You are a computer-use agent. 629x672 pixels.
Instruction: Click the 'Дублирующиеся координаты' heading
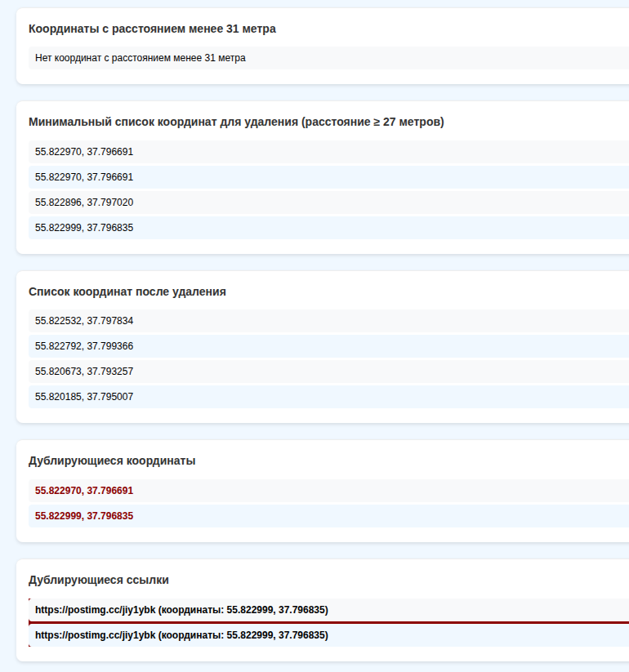tap(112, 461)
